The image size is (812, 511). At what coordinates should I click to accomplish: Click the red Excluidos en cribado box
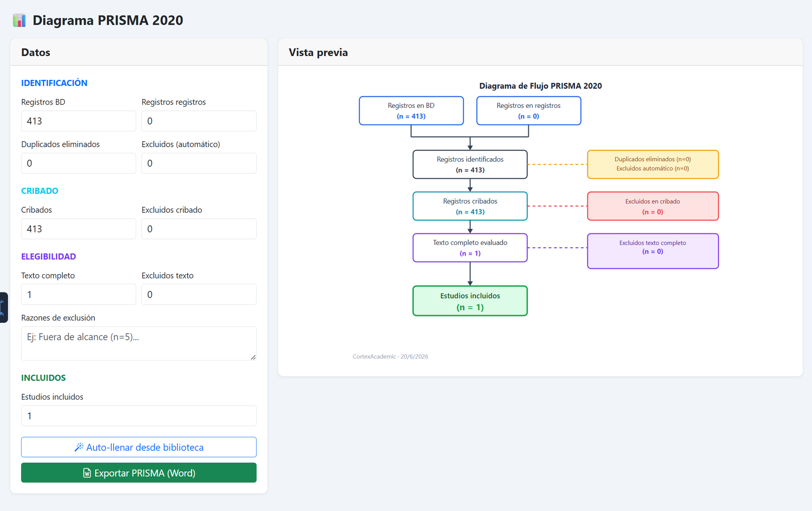(653, 206)
